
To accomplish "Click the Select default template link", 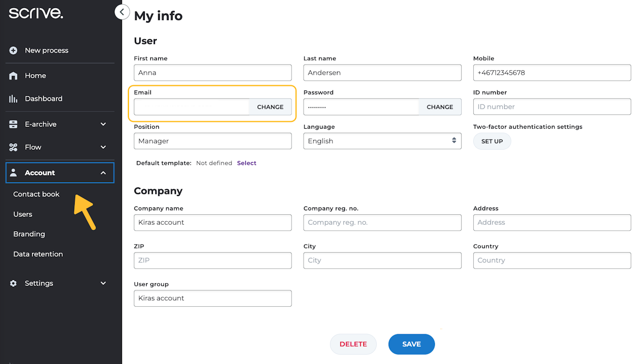I will pos(246,163).
